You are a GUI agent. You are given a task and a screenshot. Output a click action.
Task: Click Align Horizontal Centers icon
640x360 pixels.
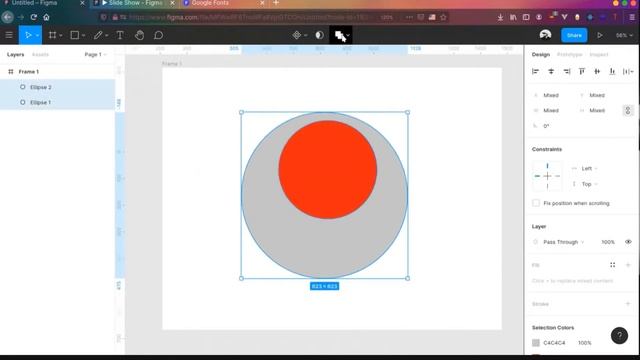(x=551, y=71)
